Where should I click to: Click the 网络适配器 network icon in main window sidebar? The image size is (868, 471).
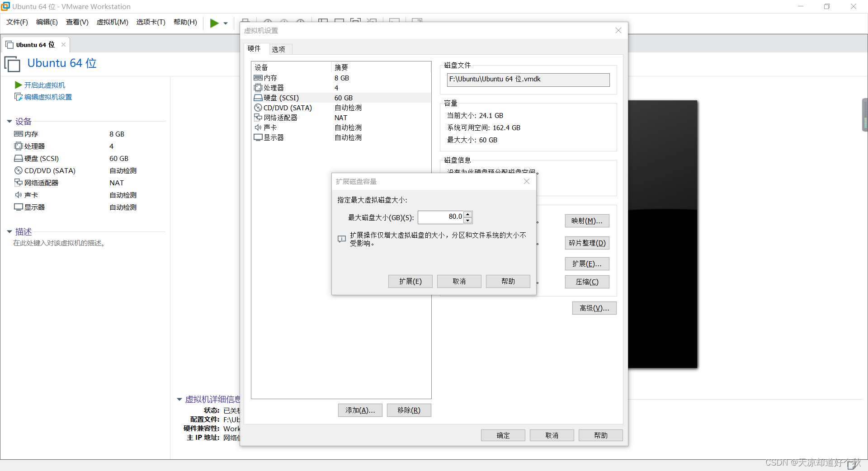click(19, 183)
